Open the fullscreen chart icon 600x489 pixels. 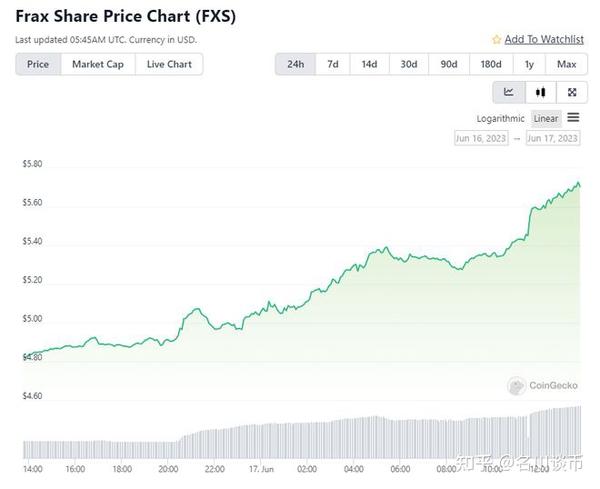pos(571,92)
